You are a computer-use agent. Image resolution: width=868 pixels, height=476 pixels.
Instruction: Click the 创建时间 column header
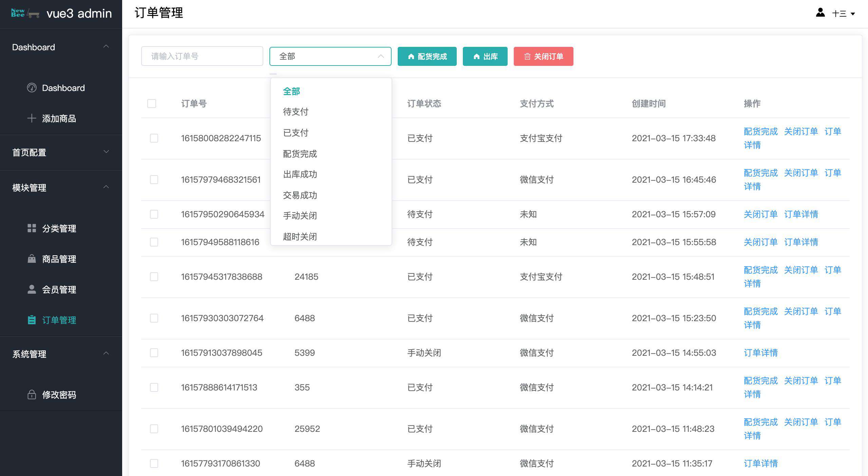tap(648, 104)
